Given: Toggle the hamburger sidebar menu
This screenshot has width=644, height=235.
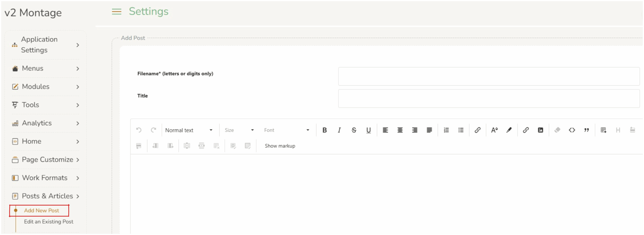Looking at the screenshot, I should pyautogui.click(x=116, y=12).
